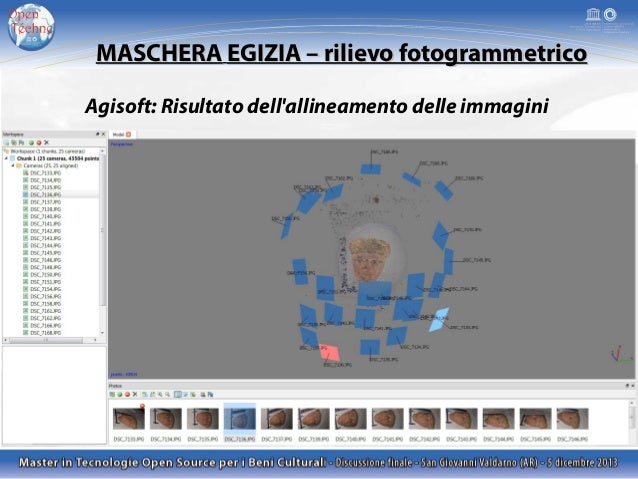Open the DSC_7146.JPG thumbnail in Photos pane
This screenshot has width=638, height=479.
[572, 419]
